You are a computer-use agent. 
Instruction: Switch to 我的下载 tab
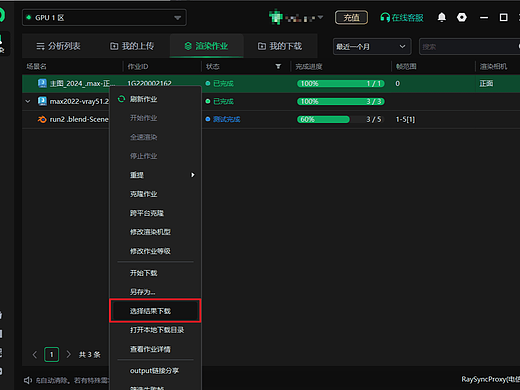280,46
